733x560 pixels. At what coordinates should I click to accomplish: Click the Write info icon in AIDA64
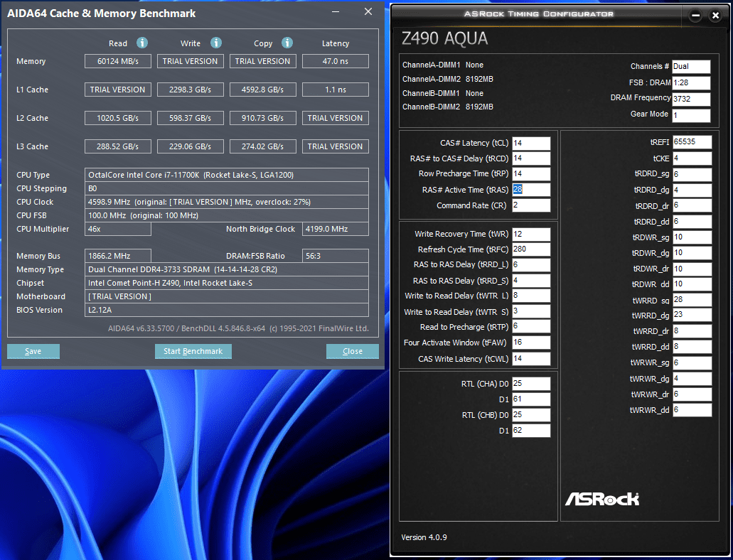coord(216,43)
